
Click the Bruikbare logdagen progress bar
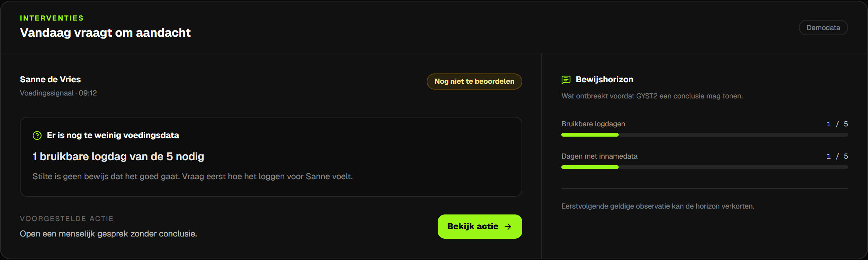(x=704, y=135)
